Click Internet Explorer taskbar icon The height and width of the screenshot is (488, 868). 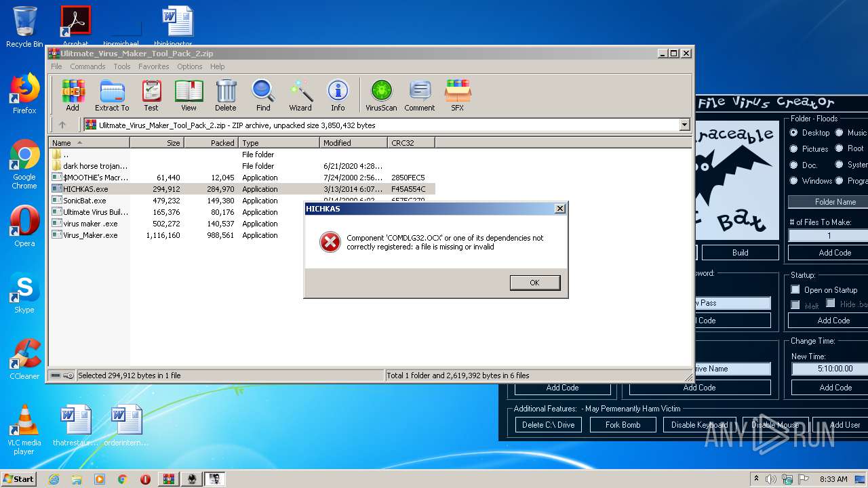(54, 479)
